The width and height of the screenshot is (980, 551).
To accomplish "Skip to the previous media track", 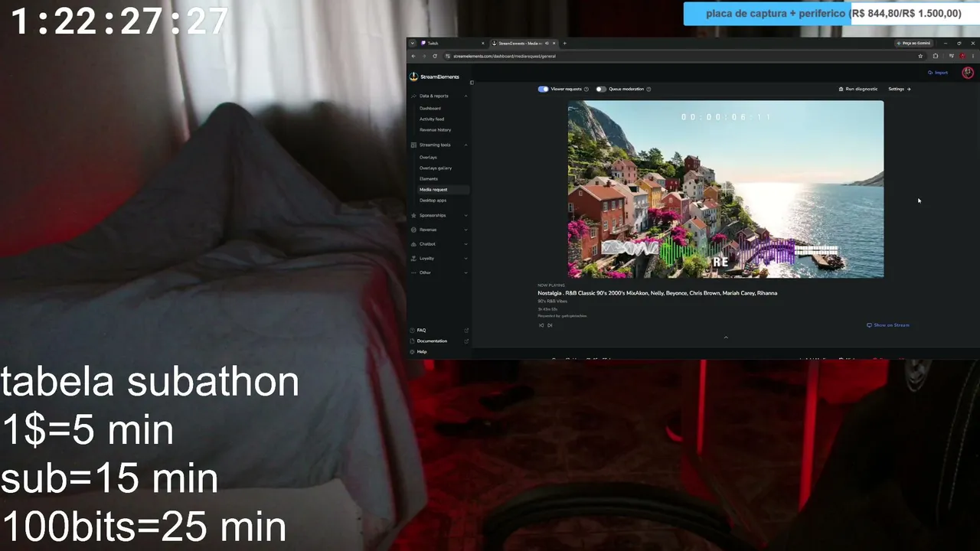I will [x=541, y=325].
